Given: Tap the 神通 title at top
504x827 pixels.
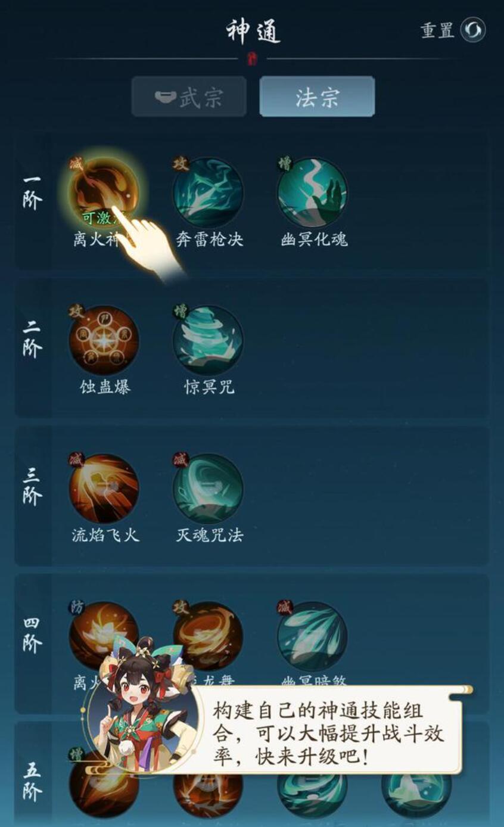Looking at the screenshot, I should (253, 31).
